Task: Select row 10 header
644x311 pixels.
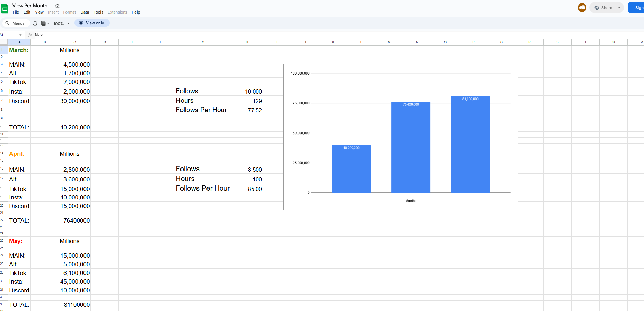Action: click(x=4, y=127)
